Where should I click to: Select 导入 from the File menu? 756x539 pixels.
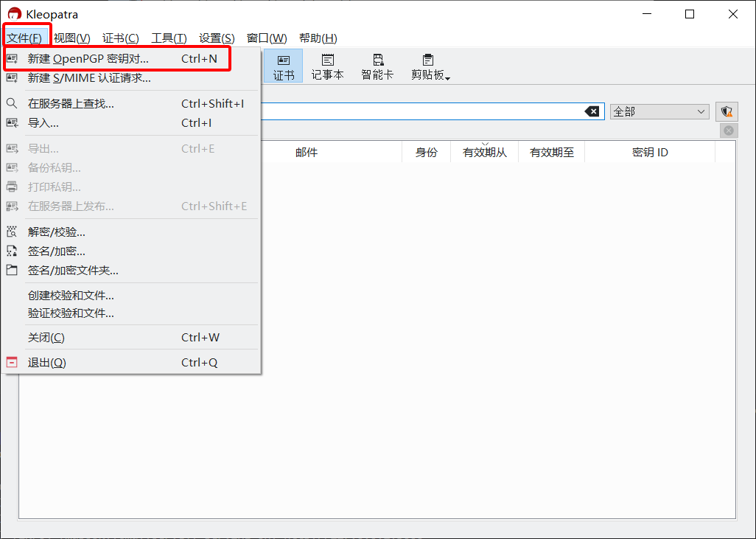pyautogui.click(x=43, y=122)
